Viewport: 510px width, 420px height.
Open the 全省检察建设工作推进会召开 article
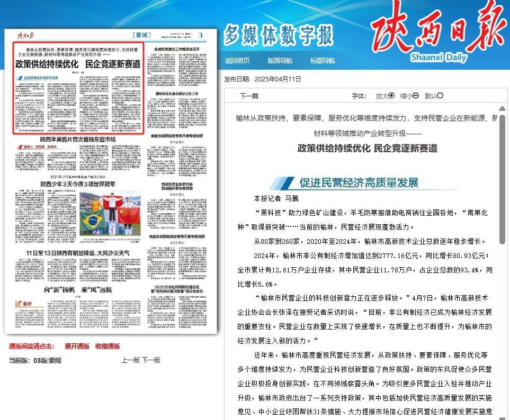[x=176, y=49]
